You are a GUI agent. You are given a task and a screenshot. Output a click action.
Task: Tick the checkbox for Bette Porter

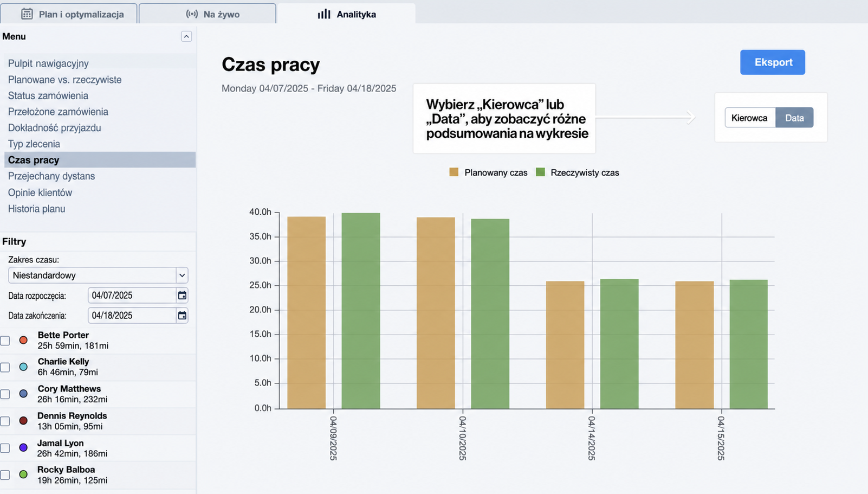[5, 341]
